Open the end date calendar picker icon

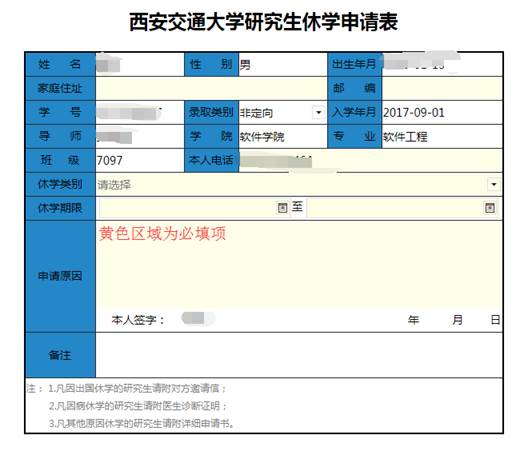pyautogui.click(x=490, y=208)
